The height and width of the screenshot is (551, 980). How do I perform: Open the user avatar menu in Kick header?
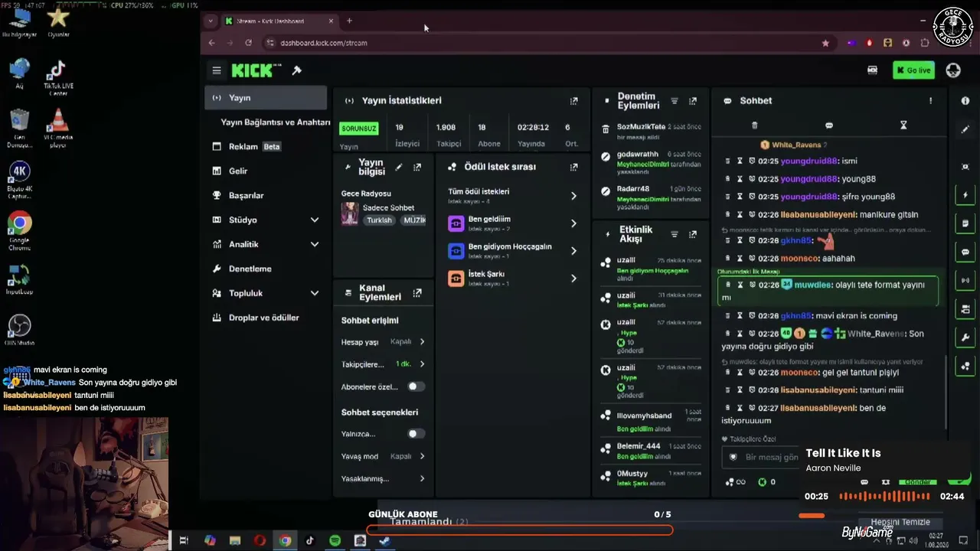pyautogui.click(x=953, y=70)
